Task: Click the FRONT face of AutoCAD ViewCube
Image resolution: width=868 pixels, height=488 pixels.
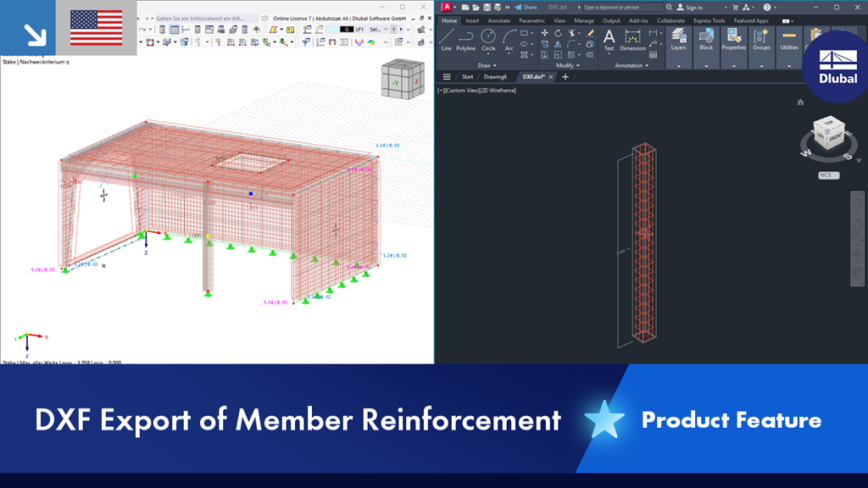Action: click(835, 137)
